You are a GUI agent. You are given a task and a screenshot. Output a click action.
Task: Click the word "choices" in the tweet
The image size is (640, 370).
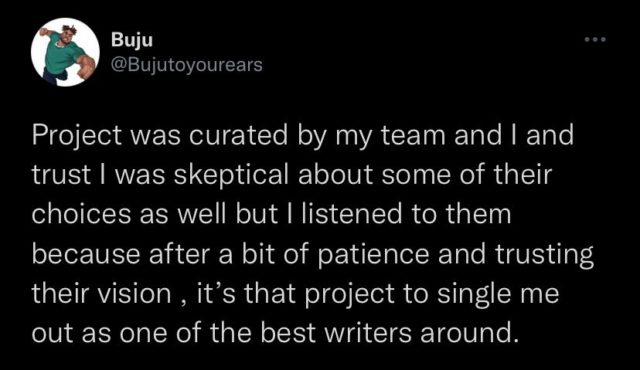coord(81,214)
